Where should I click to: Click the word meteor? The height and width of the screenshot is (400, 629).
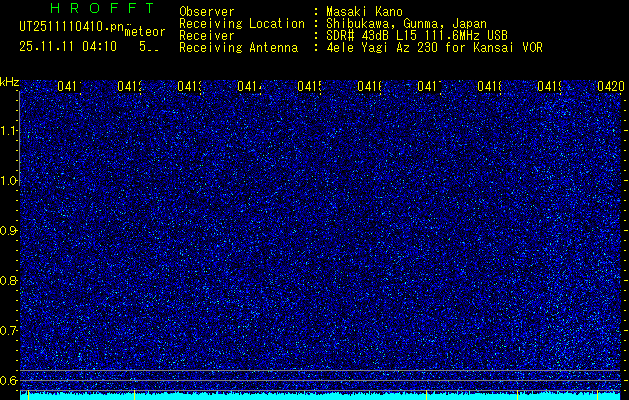[145, 32]
